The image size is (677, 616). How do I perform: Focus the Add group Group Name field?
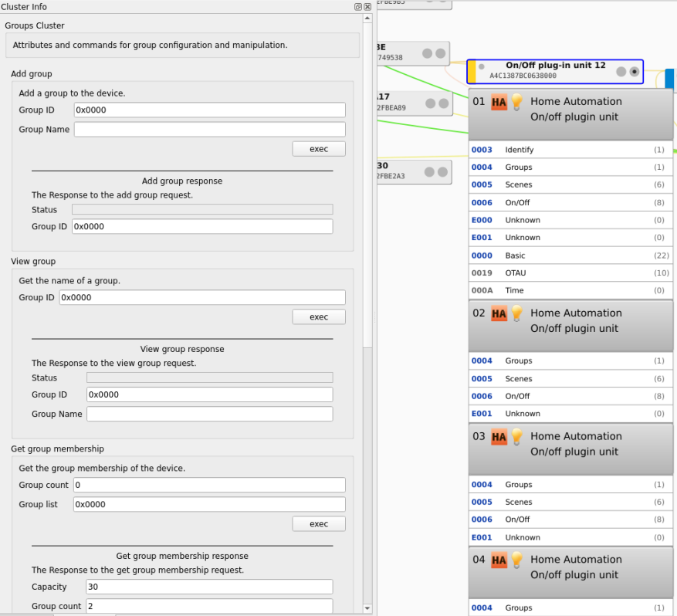tap(209, 130)
